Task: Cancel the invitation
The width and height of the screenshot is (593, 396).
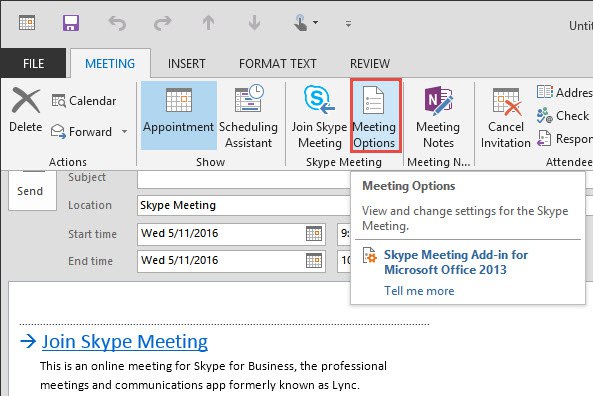Action: pos(506,117)
